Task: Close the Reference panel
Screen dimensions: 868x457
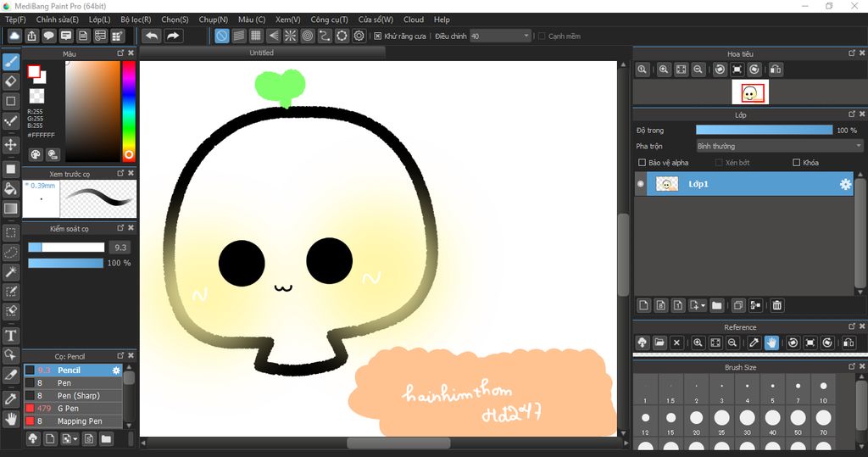Action: 862,326
